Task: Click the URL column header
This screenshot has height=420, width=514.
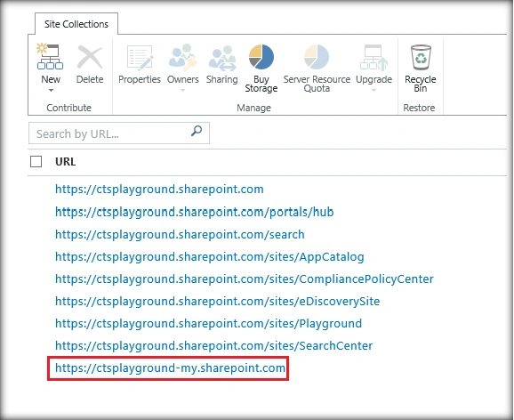Action: click(65, 162)
